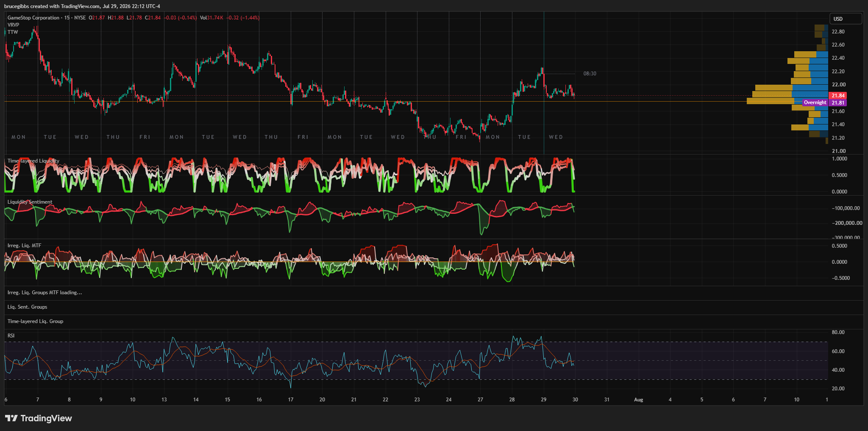Click the red 21.84 current price tag
868x431 pixels.
point(838,96)
